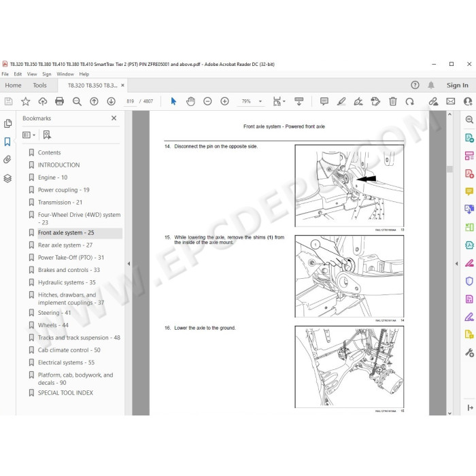476x476 pixels.
Task: Open the File menu
Action: pyautogui.click(x=5, y=74)
